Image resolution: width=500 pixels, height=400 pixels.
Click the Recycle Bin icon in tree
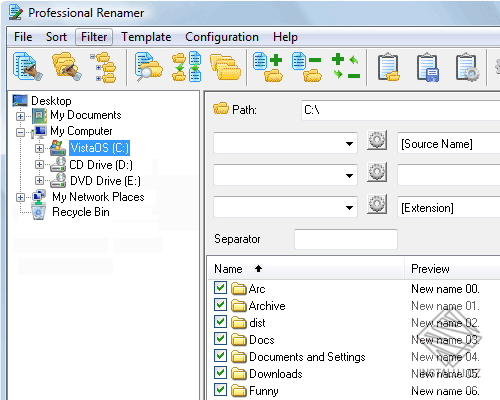[39, 212]
